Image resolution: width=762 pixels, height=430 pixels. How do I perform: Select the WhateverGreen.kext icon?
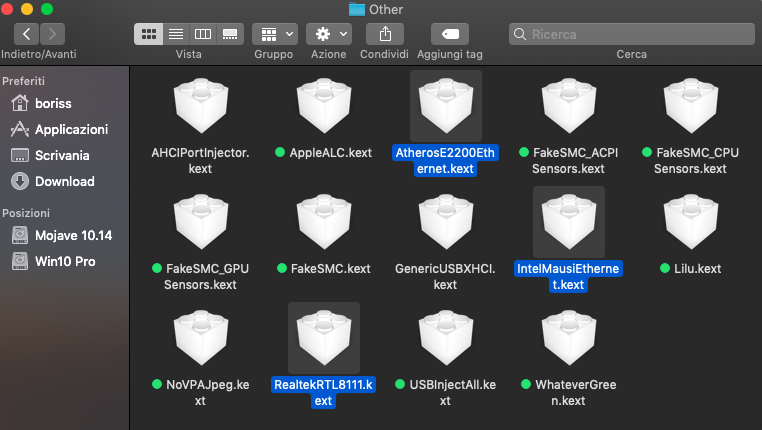(569, 338)
